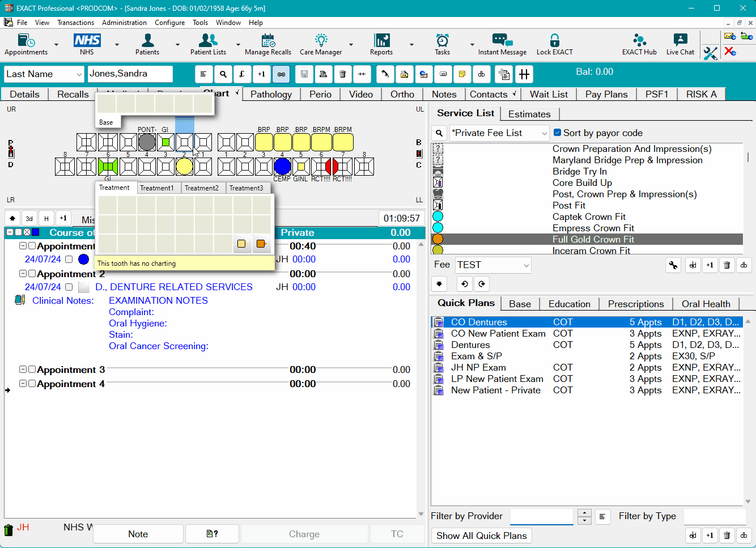Tick the Appointment 4 checkbox
Viewport: 756px width, 548px height.
coord(32,384)
